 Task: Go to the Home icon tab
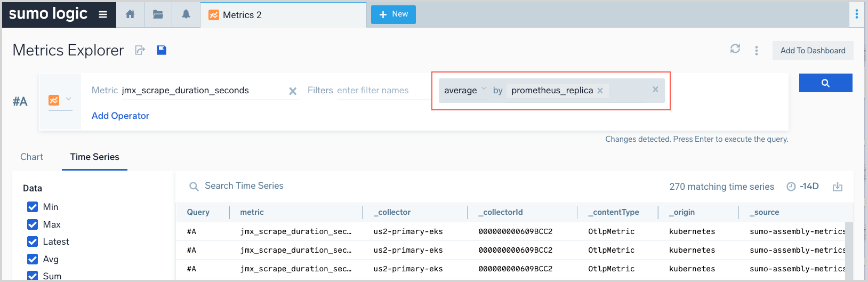coord(130,14)
